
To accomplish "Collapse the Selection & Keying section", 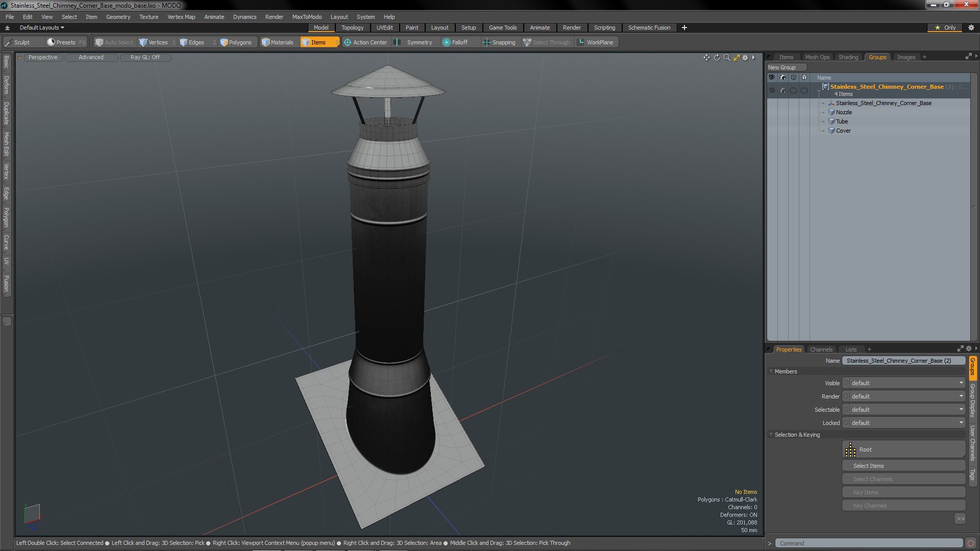I will [x=771, y=435].
